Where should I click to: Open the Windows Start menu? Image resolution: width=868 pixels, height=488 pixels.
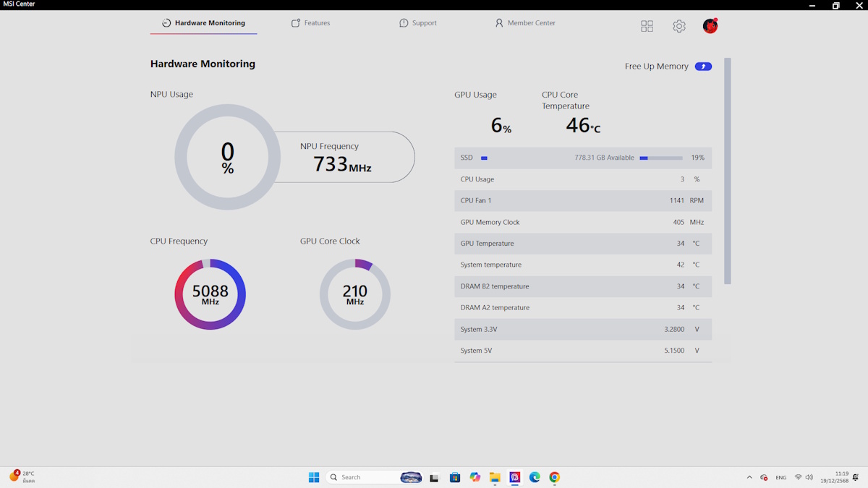[314, 477]
